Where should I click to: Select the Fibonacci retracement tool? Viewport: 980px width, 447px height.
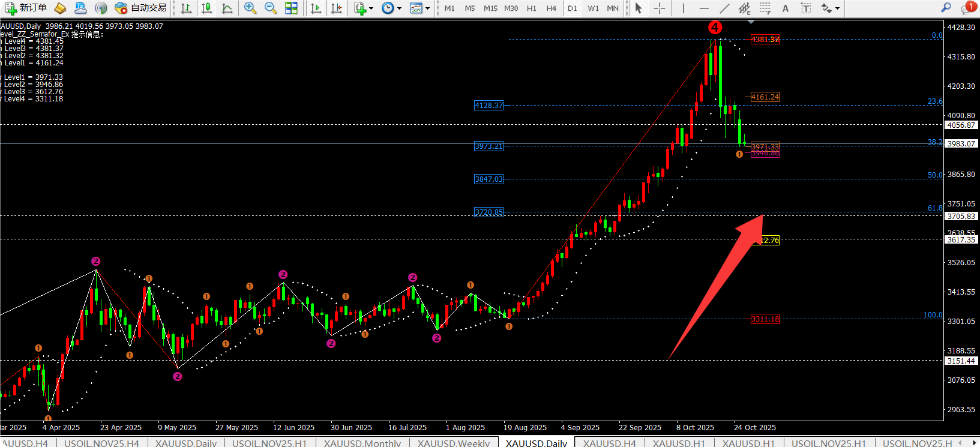click(x=765, y=8)
